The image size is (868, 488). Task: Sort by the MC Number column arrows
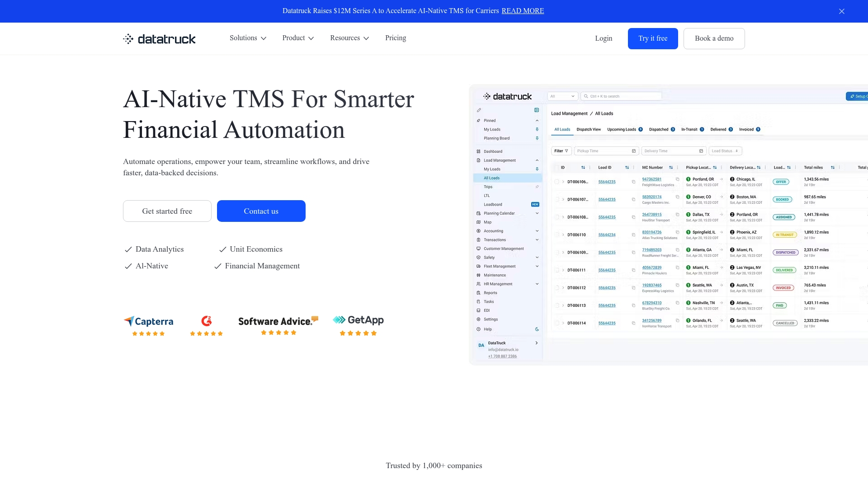[x=671, y=168]
